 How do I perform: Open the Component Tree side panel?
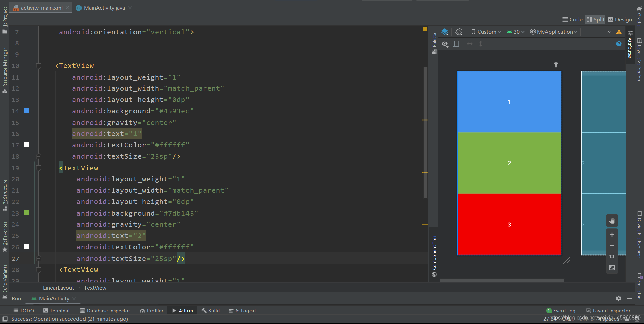(434, 256)
